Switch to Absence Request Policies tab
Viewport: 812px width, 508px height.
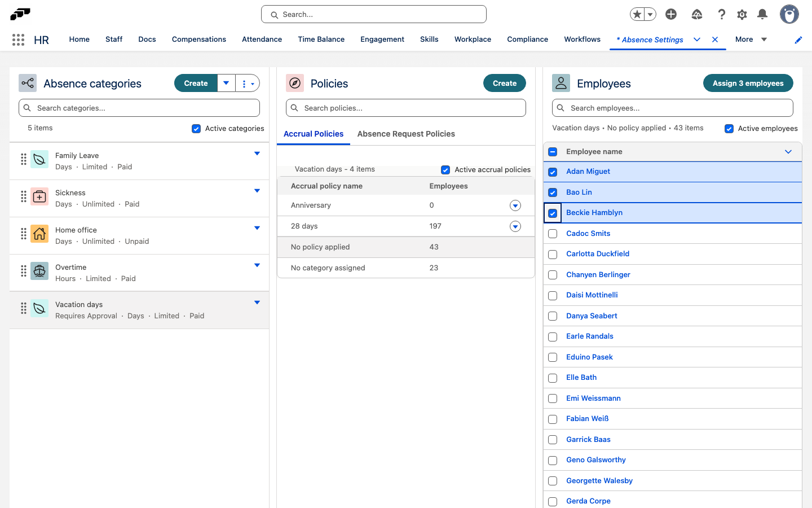point(406,134)
